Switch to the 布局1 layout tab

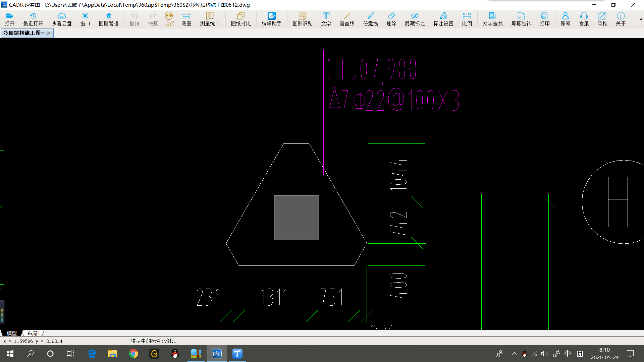pos(34,333)
